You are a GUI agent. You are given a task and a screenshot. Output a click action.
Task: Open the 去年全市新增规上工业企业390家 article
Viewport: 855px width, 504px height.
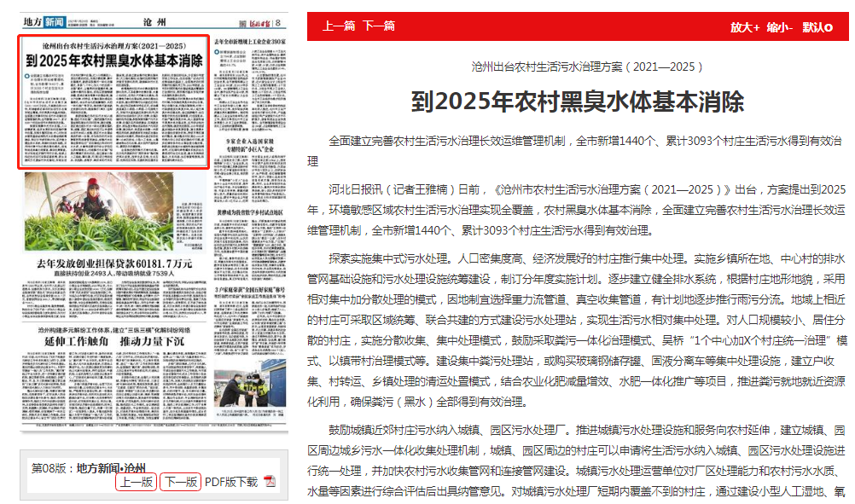pos(250,41)
